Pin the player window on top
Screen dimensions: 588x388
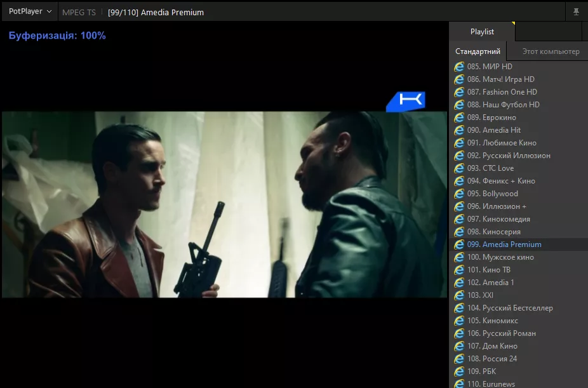click(x=576, y=12)
